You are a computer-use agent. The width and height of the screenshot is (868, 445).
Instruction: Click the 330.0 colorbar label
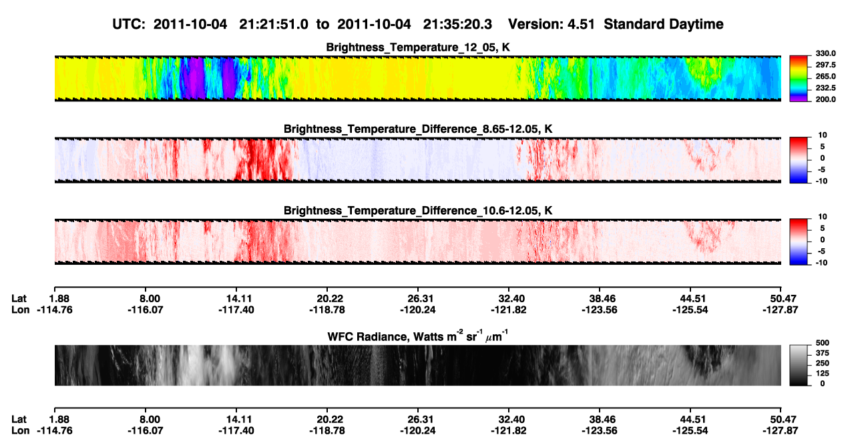point(826,53)
